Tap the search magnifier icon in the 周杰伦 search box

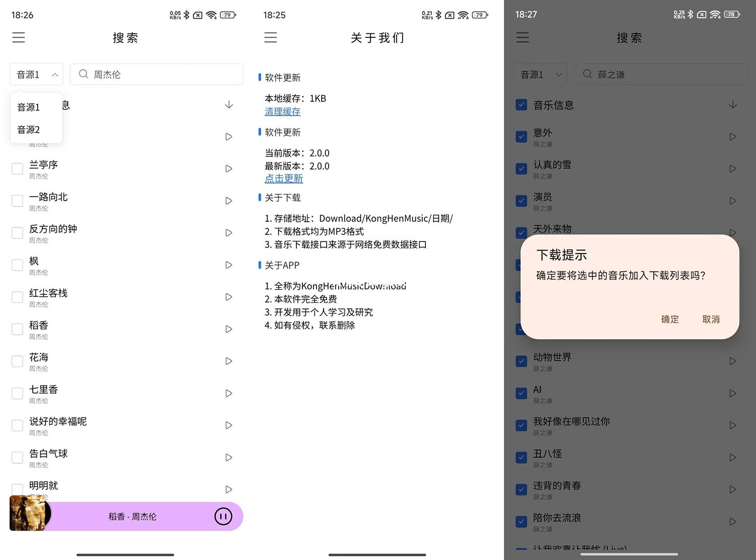[x=84, y=74]
